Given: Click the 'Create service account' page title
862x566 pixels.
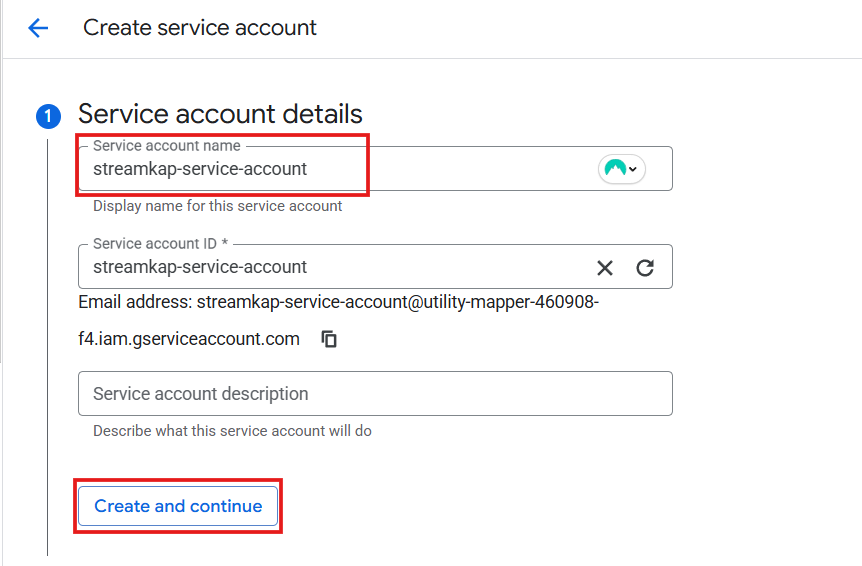Looking at the screenshot, I should tap(200, 27).
